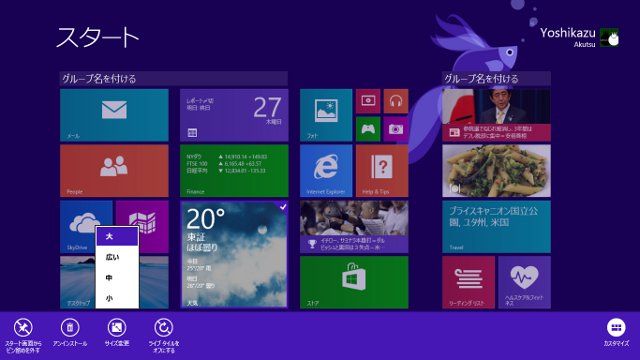This screenshot has width=640, height=360.
Task: Name the right tile group
Action: (496, 78)
